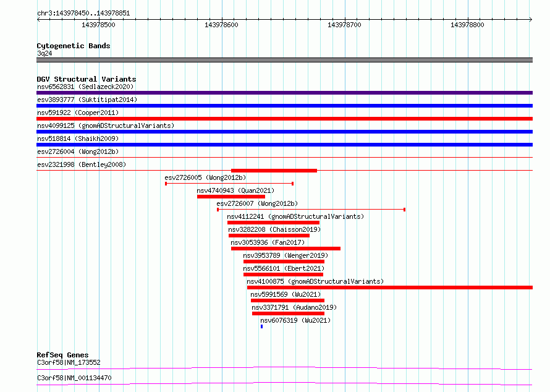
Task: Select the red nsv5566101 variant bar
Action: coord(283,275)
